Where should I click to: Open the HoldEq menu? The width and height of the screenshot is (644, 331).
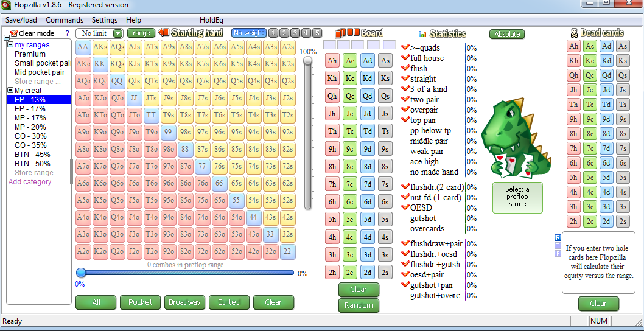click(211, 20)
